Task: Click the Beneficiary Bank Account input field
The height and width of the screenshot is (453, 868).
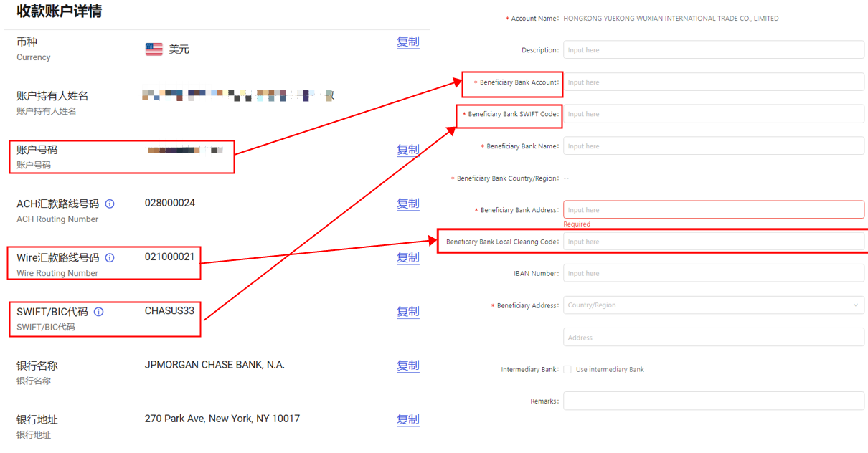Action: (x=713, y=82)
